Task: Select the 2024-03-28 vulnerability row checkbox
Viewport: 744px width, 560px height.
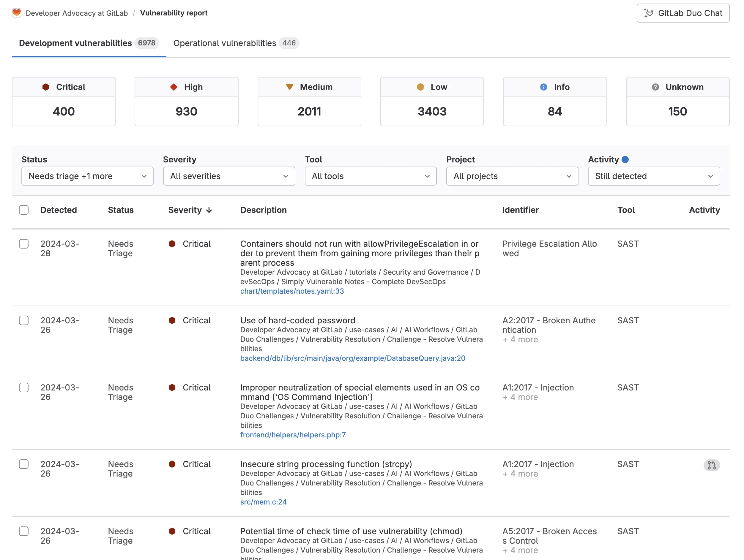Action: coord(24,244)
